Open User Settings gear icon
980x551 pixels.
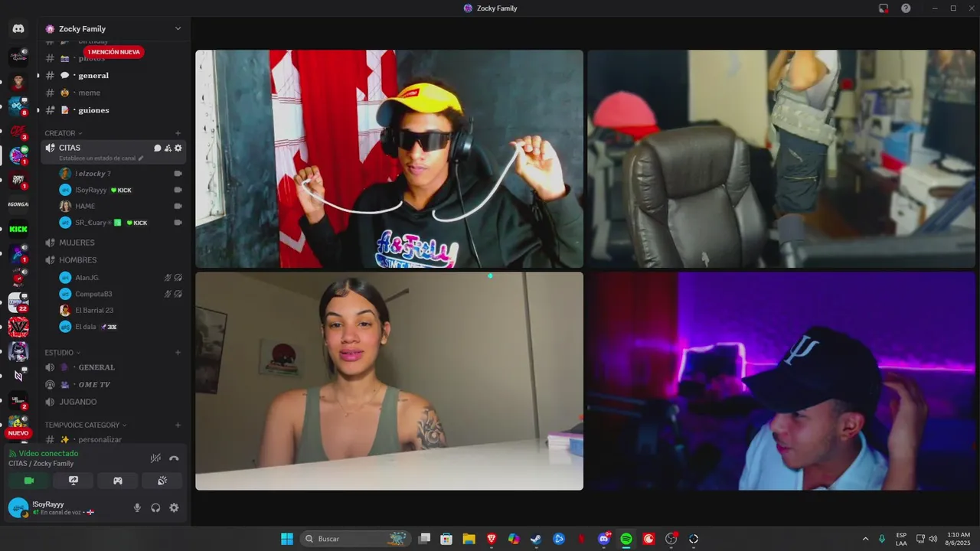[174, 507]
